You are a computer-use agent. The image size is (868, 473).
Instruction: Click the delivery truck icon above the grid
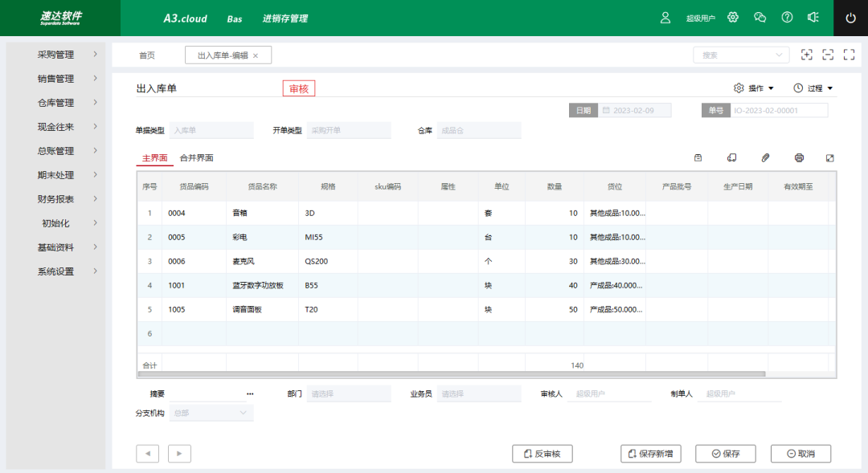coord(731,158)
